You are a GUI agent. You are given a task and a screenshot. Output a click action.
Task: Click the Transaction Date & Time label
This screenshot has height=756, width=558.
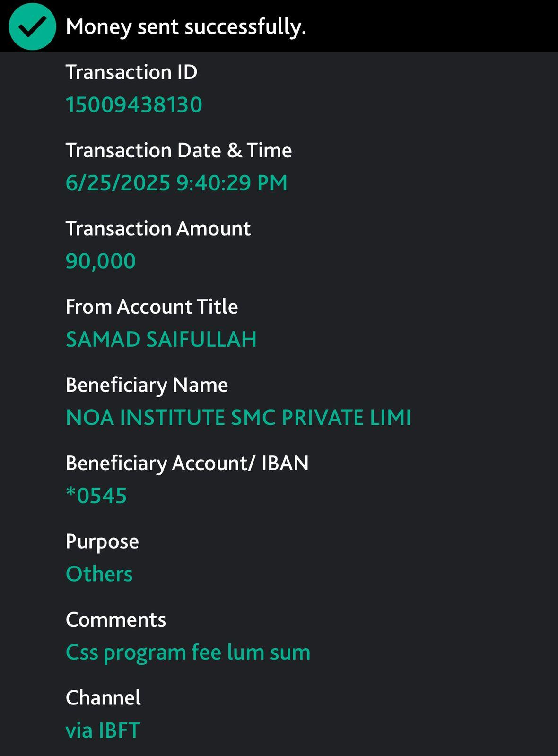point(179,150)
